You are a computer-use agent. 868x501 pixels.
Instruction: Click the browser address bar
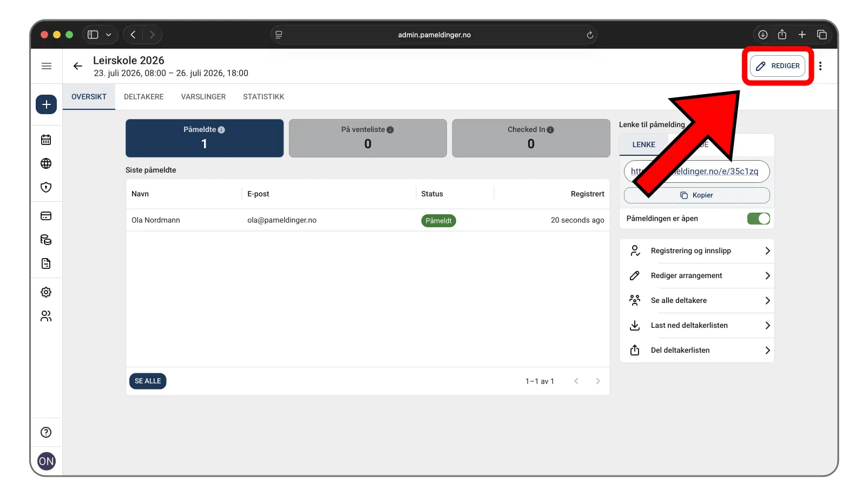(x=434, y=35)
